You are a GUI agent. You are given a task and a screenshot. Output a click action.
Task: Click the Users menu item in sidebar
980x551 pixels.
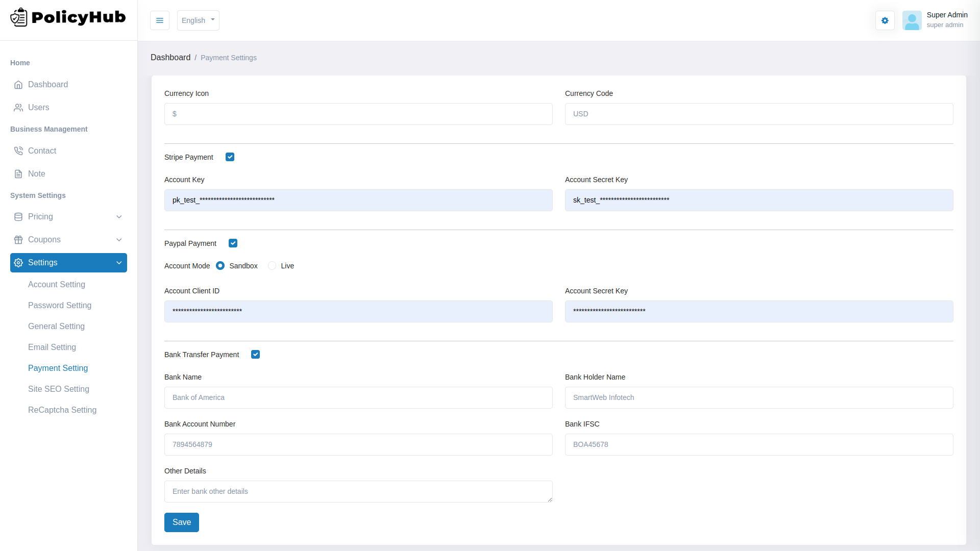(x=38, y=107)
